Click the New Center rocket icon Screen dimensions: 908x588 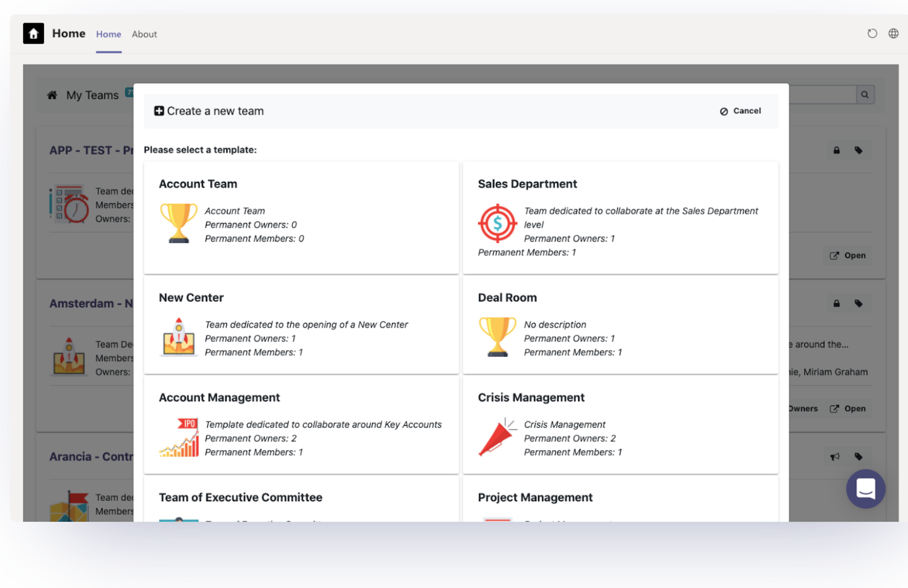click(179, 337)
